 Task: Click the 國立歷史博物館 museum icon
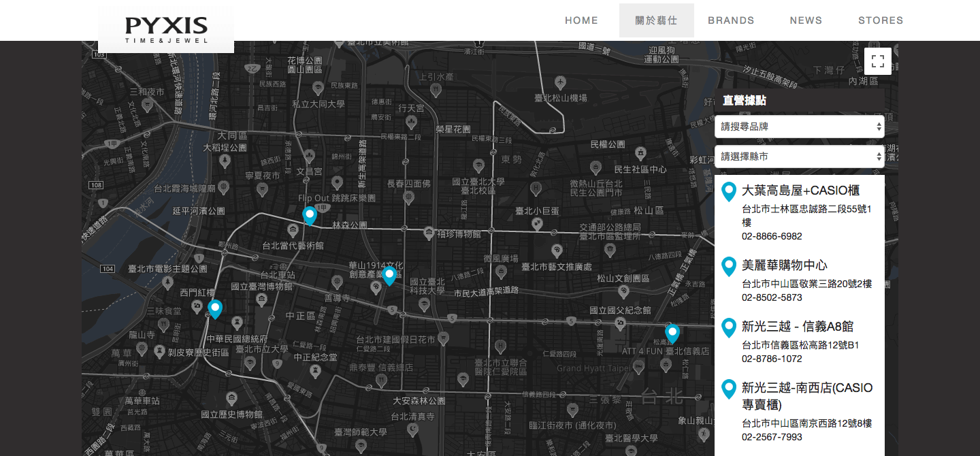(231, 397)
